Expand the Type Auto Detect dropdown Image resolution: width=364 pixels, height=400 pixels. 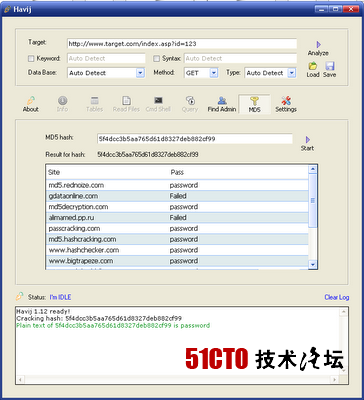coord(292,73)
